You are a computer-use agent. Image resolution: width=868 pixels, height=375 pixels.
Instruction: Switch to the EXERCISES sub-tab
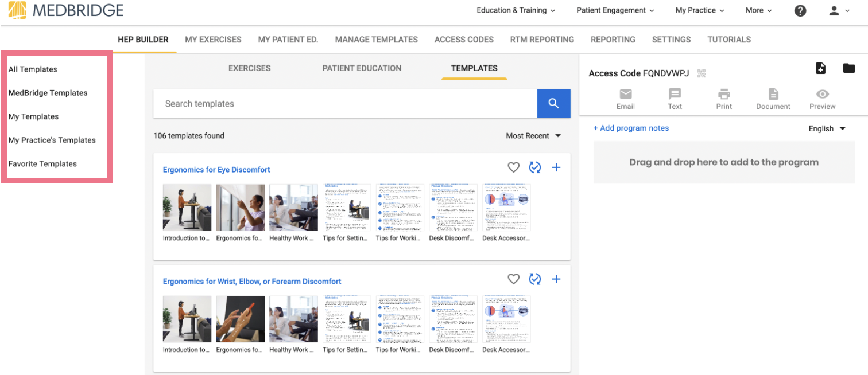(250, 68)
